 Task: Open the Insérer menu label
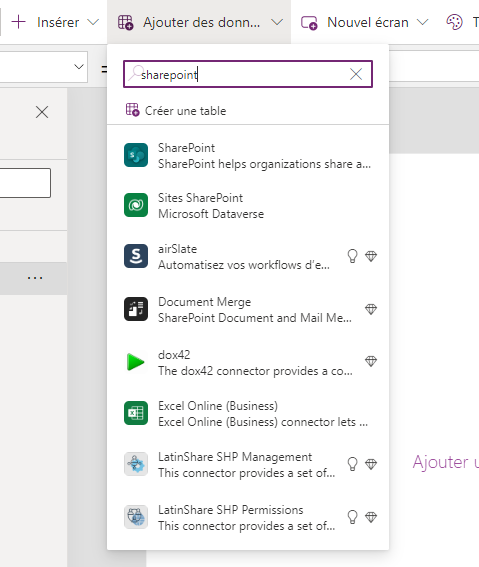click(58, 22)
